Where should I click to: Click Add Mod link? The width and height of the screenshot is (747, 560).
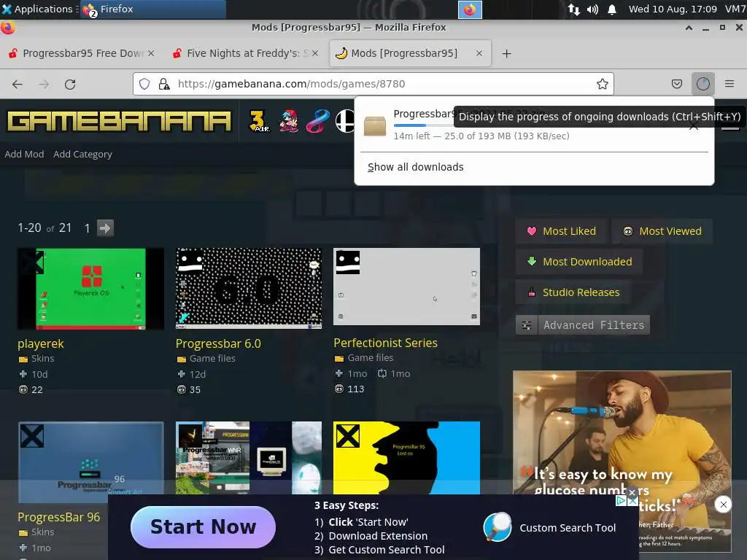24,155
